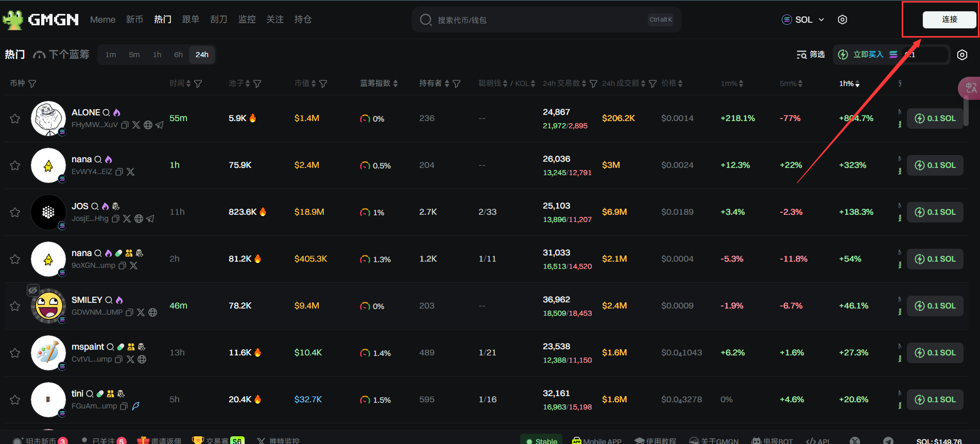Viewport: 980px width, 444px height.
Task: Open the 市值 column filter funnel
Action: (323, 83)
